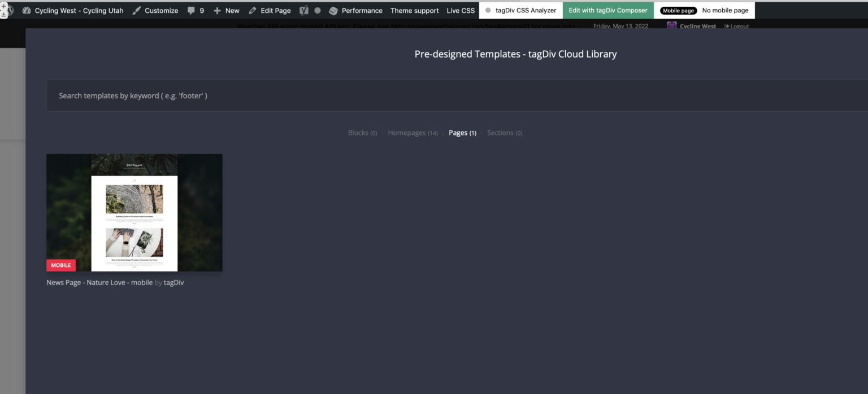Switch to the Blocks tab

[x=358, y=133]
